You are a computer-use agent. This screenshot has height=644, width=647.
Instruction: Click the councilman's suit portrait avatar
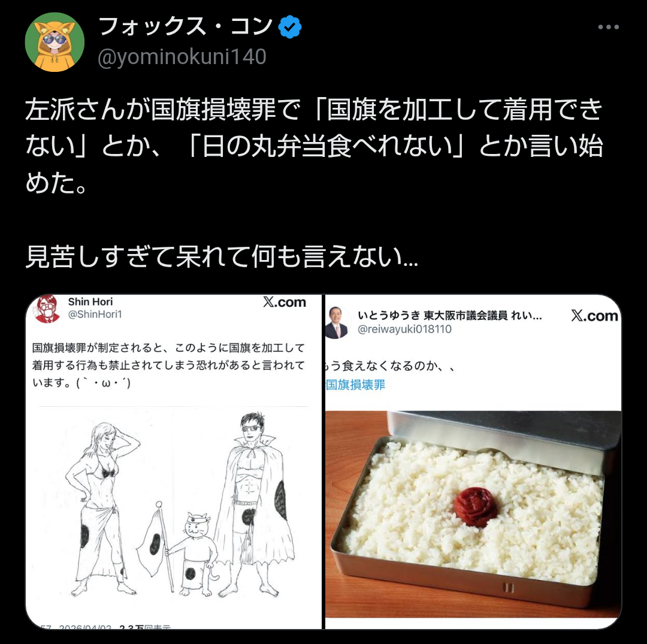(337, 322)
